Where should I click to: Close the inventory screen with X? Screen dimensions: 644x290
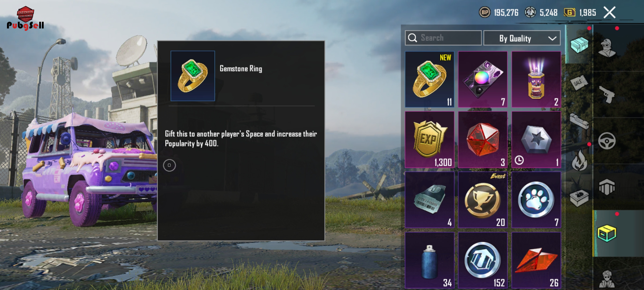pyautogui.click(x=609, y=12)
